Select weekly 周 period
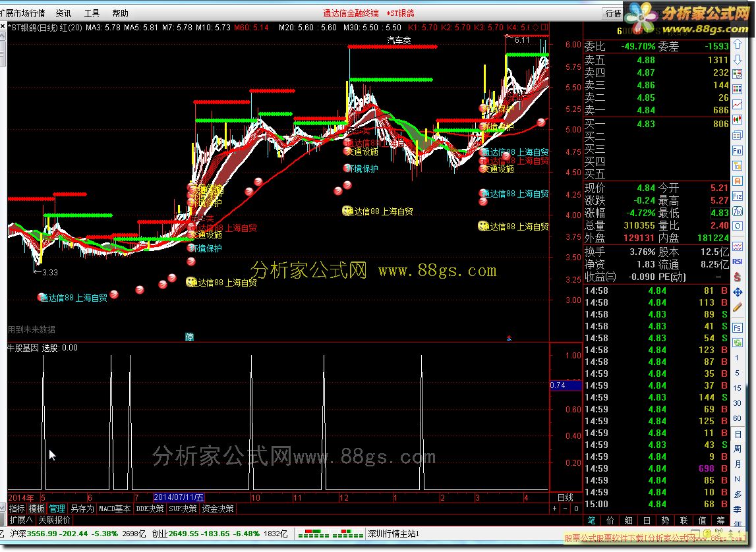 pyautogui.click(x=737, y=449)
